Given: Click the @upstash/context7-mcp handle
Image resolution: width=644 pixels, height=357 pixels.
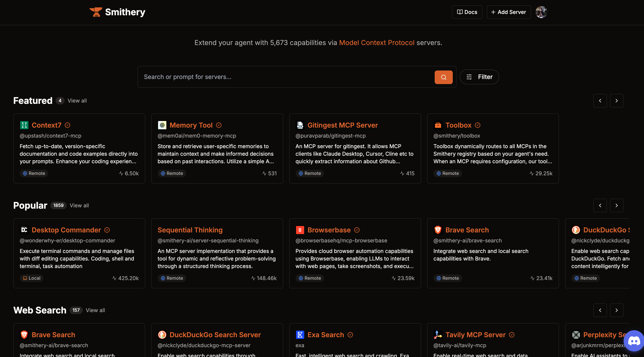Looking at the screenshot, I should point(50,136).
